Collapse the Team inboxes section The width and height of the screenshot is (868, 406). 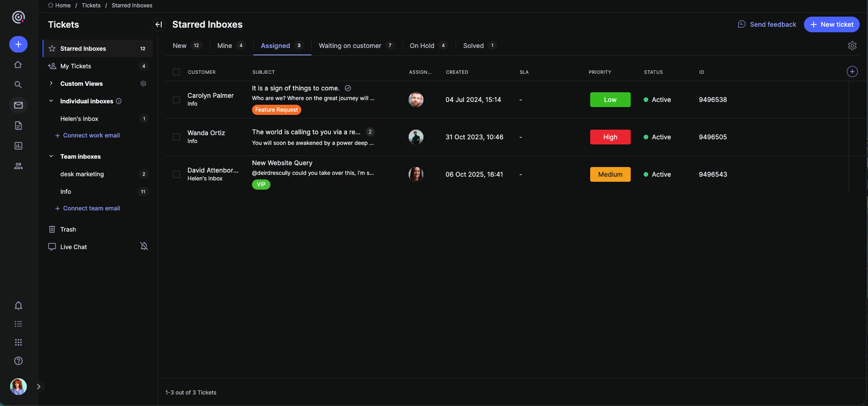point(52,156)
